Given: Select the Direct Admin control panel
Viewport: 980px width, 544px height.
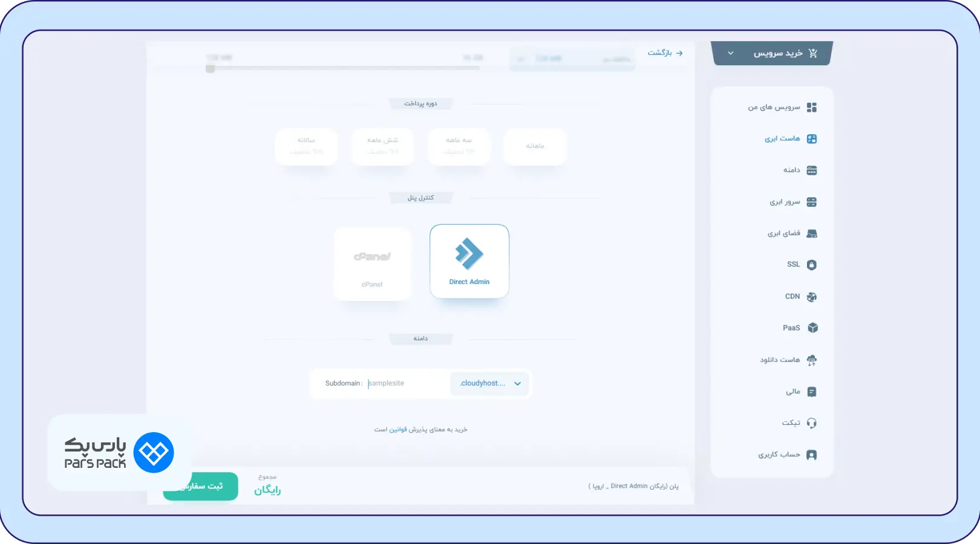Looking at the screenshot, I should 469,261.
